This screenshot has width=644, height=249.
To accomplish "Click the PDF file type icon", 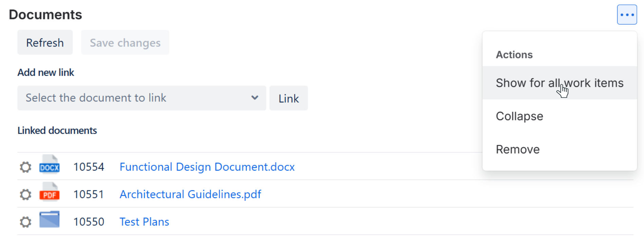I will click(x=50, y=193).
